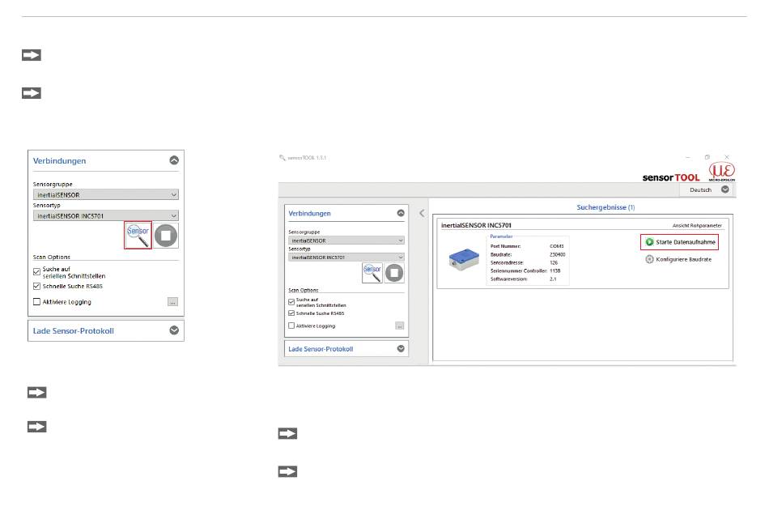Click the '...' logging browse button in enlarged panel
The height and width of the screenshot is (532, 769).
click(x=172, y=302)
